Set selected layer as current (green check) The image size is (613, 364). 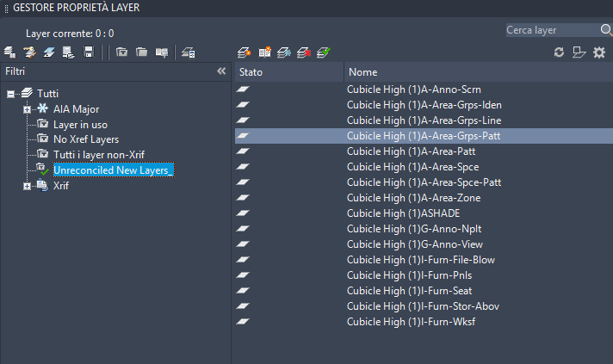(323, 52)
